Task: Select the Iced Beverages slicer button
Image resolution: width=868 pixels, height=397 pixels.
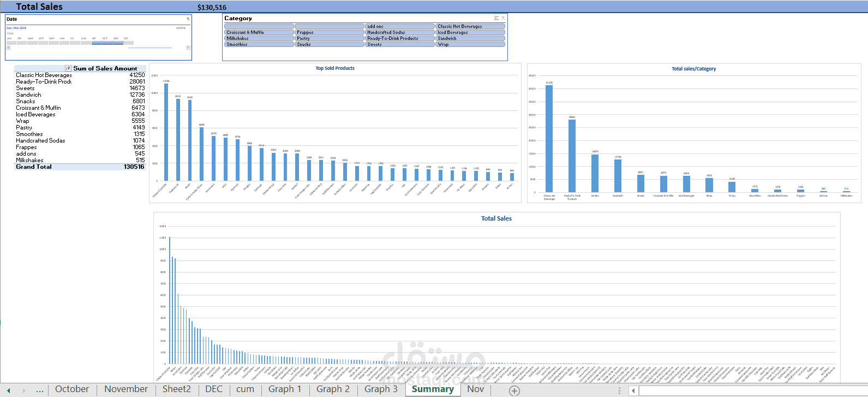Action: pyautogui.click(x=470, y=32)
